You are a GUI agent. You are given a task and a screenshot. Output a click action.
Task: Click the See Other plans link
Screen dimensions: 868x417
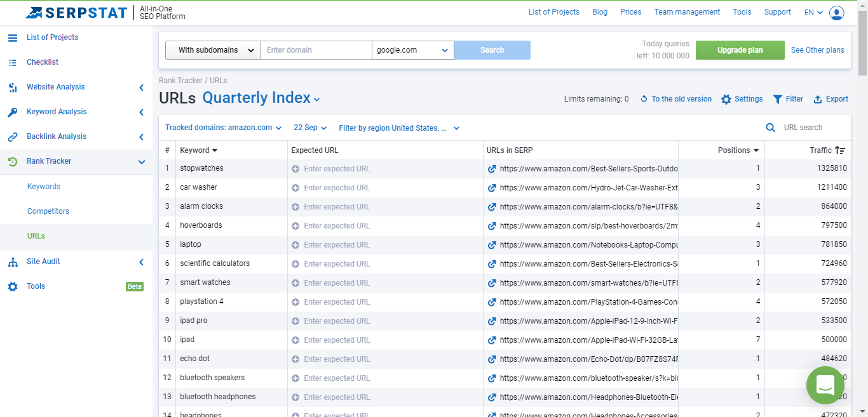pos(818,50)
